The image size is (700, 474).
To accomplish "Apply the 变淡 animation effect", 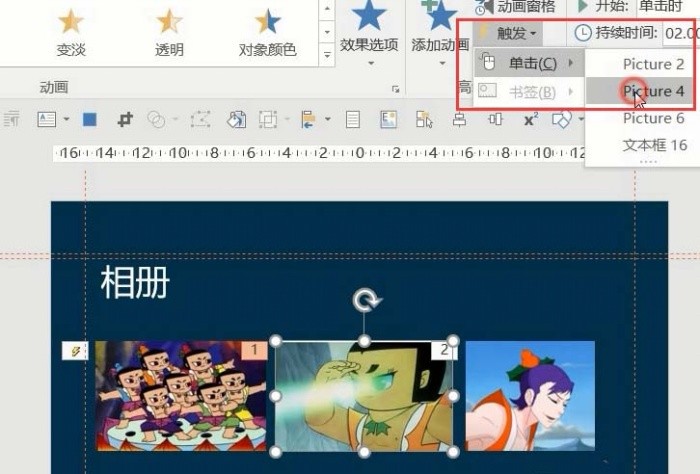I will click(71, 33).
